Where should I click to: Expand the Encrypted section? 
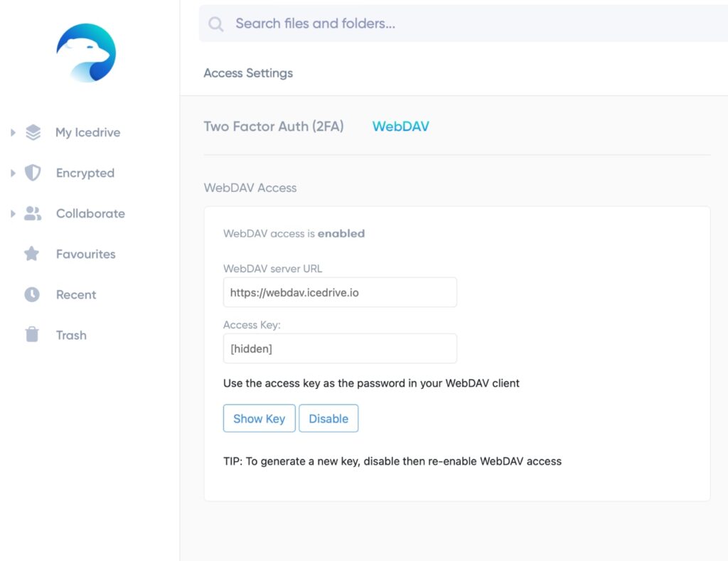(11, 173)
